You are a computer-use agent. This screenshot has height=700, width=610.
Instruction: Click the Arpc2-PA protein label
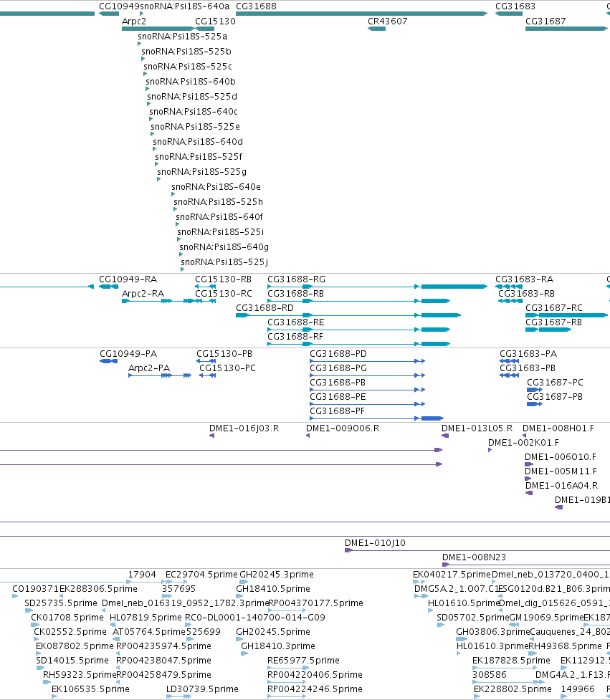point(149,368)
